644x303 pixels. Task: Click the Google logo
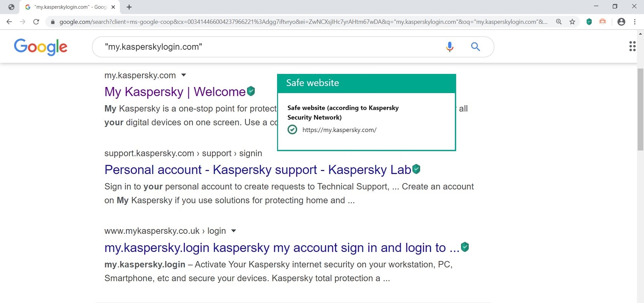pyautogui.click(x=41, y=47)
